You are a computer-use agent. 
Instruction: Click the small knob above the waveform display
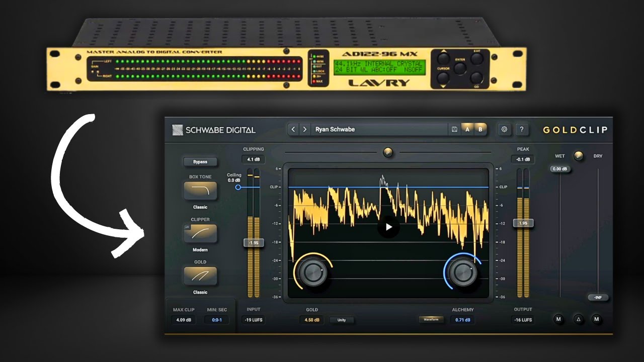point(388,152)
